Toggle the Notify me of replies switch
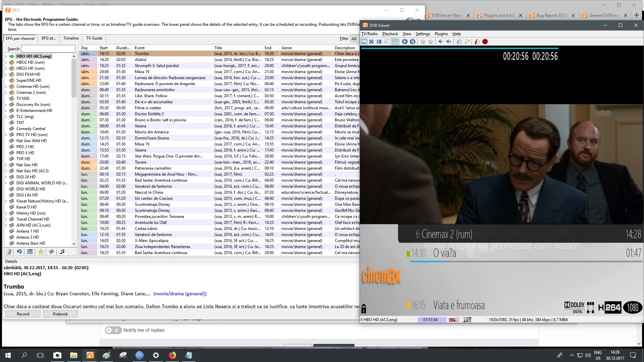This screenshot has height=362, width=644. [x=113, y=330]
